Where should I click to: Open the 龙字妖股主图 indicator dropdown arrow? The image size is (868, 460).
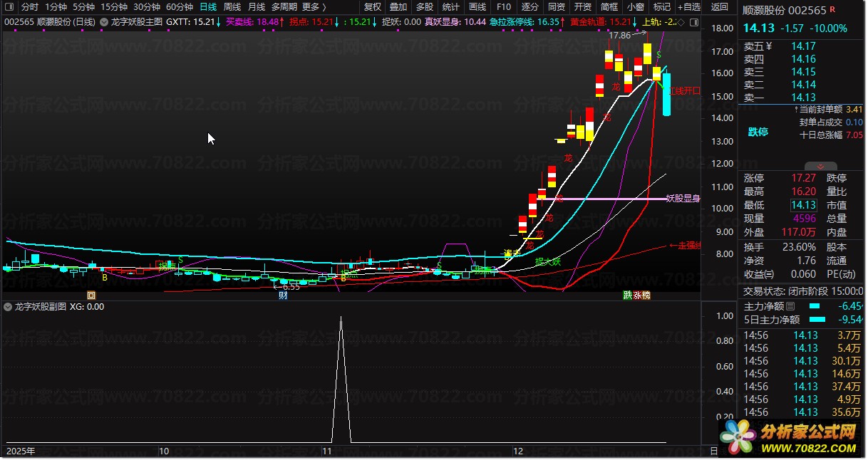pyautogui.click(x=105, y=22)
